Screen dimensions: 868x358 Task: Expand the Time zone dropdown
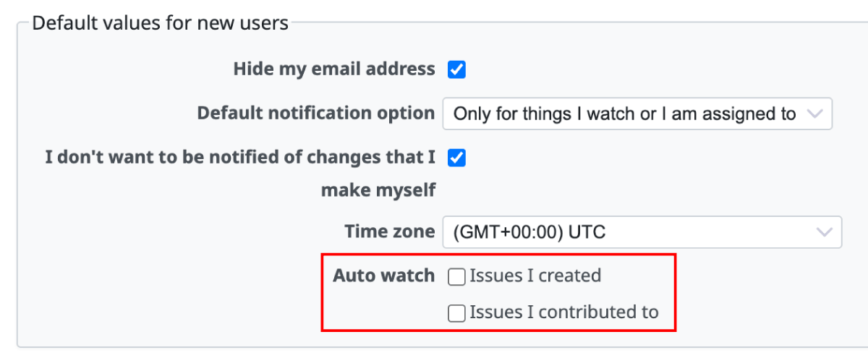[x=642, y=232]
